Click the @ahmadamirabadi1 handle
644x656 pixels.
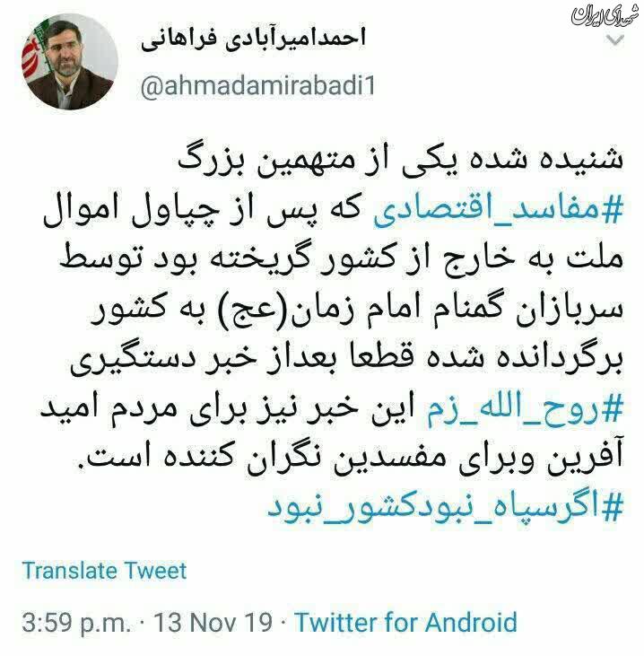click(258, 87)
